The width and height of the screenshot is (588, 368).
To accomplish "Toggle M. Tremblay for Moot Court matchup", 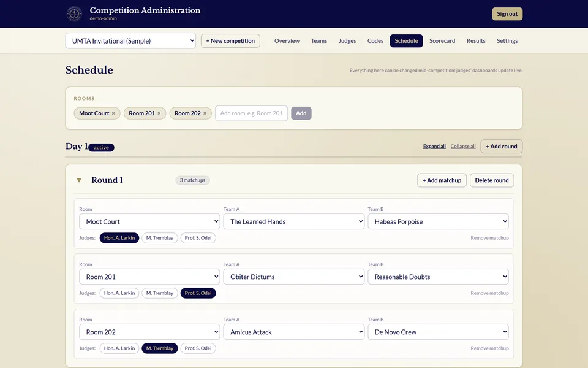I will tap(160, 238).
